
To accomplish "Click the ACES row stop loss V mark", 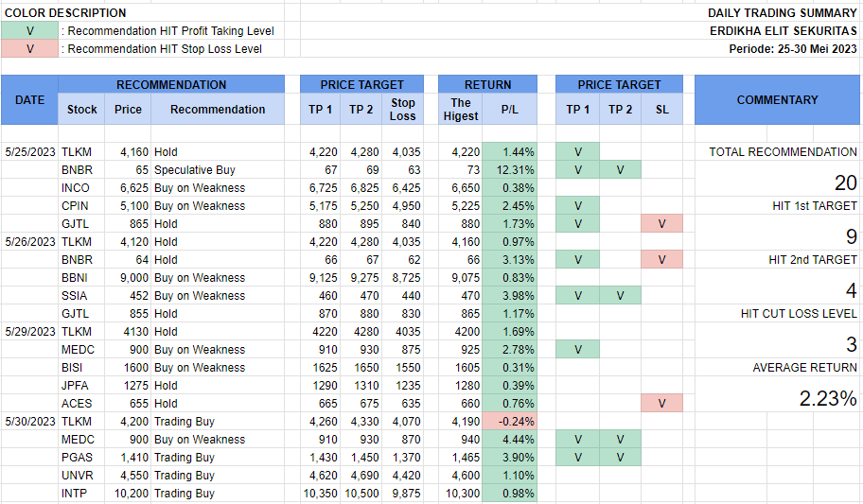I will click(661, 404).
